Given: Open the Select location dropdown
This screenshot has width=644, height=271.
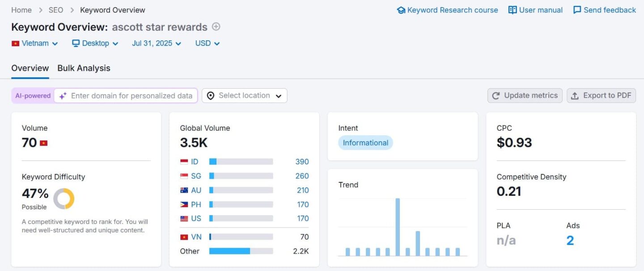Looking at the screenshot, I should pyautogui.click(x=244, y=95).
